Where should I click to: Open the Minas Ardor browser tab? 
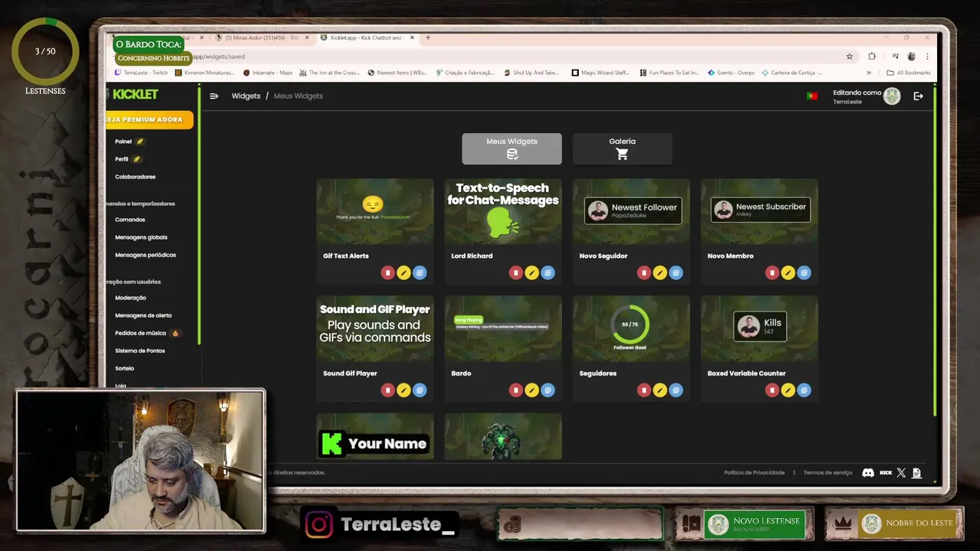click(x=262, y=37)
